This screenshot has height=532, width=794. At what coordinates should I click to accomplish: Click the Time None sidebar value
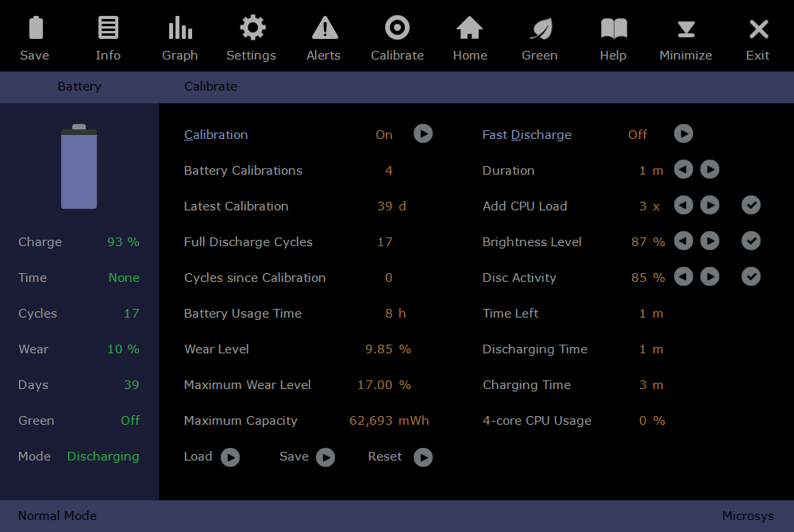(124, 278)
